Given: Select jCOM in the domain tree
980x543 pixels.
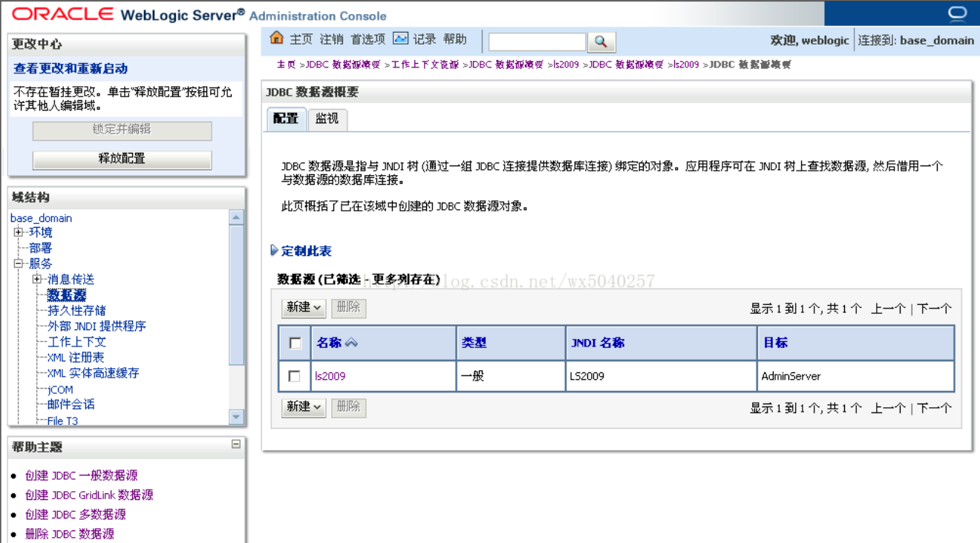Looking at the screenshot, I should tap(60, 389).
